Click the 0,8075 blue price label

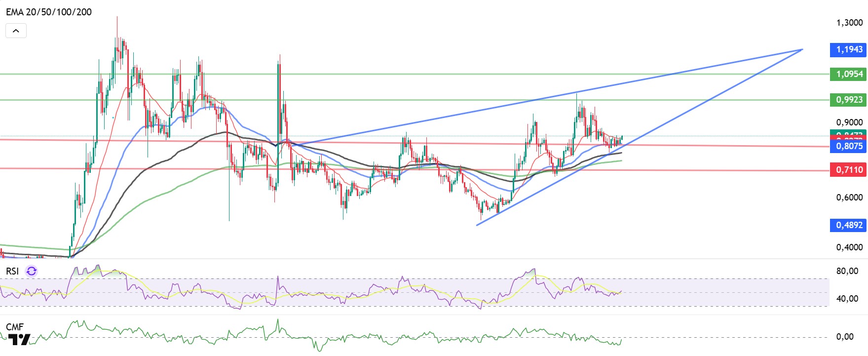[x=848, y=146]
